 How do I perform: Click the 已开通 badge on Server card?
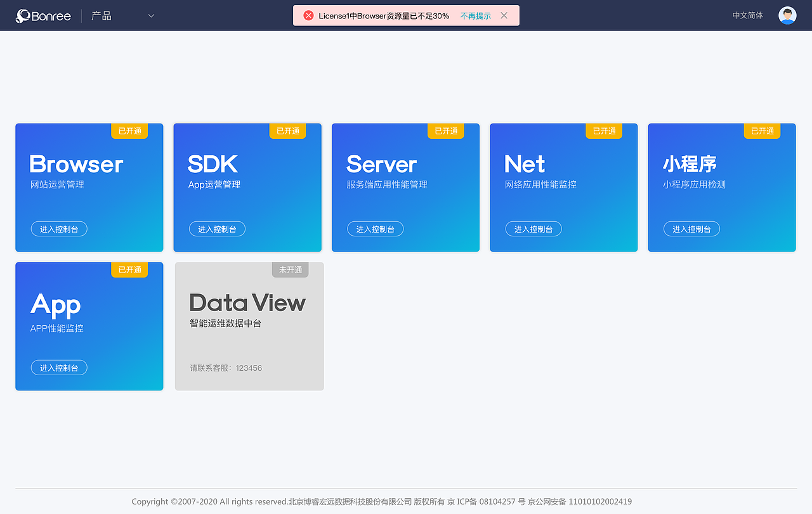point(446,131)
